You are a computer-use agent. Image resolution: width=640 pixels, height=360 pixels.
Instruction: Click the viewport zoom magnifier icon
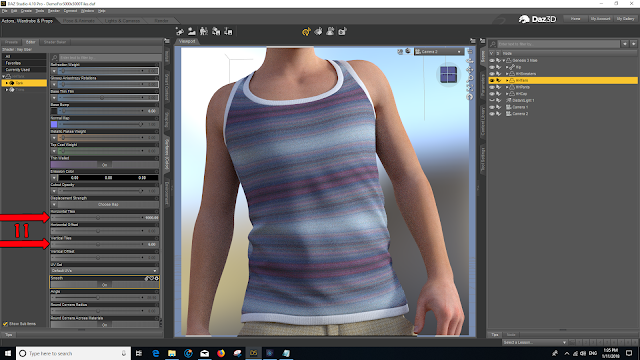click(x=470, y=78)
